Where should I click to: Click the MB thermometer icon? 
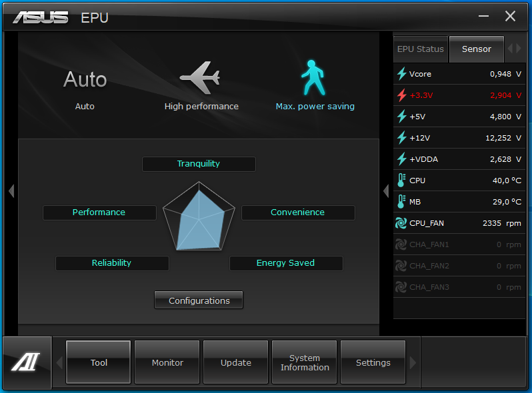(x=401, y=202)
